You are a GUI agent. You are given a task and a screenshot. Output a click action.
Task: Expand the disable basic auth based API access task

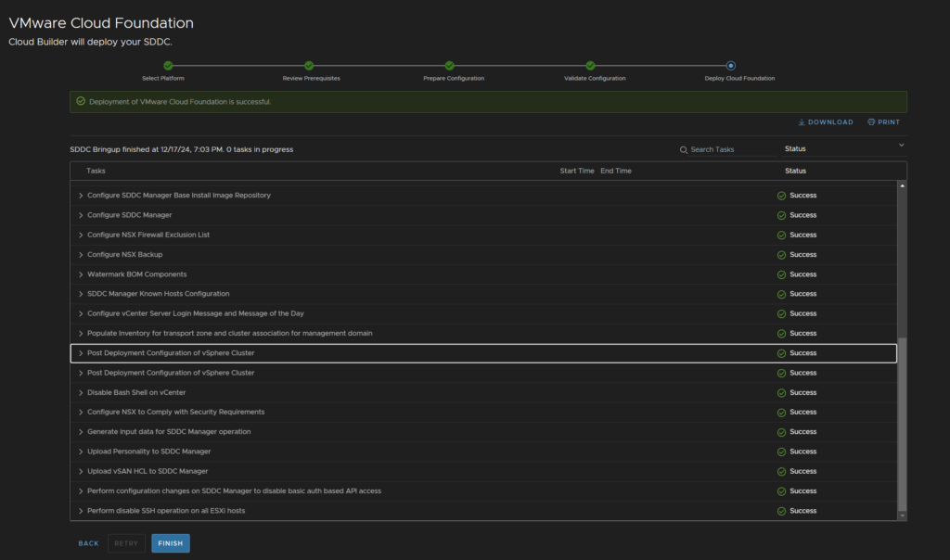coord(81,491)
